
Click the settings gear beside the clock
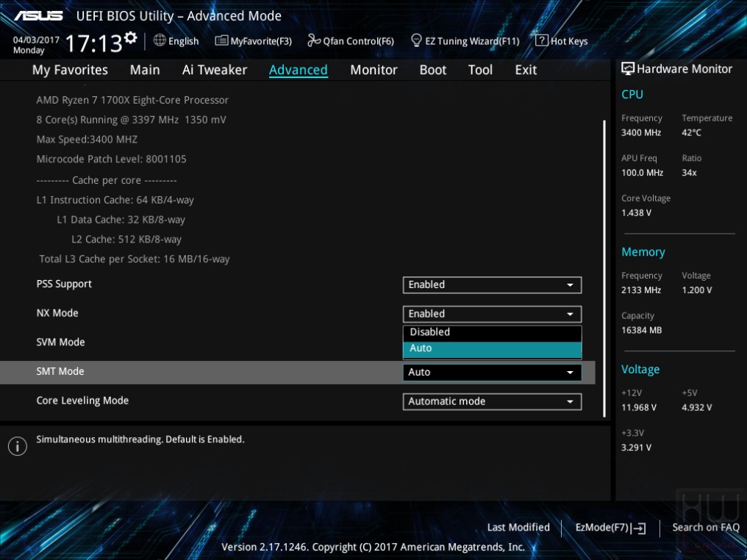pos(131,37)
